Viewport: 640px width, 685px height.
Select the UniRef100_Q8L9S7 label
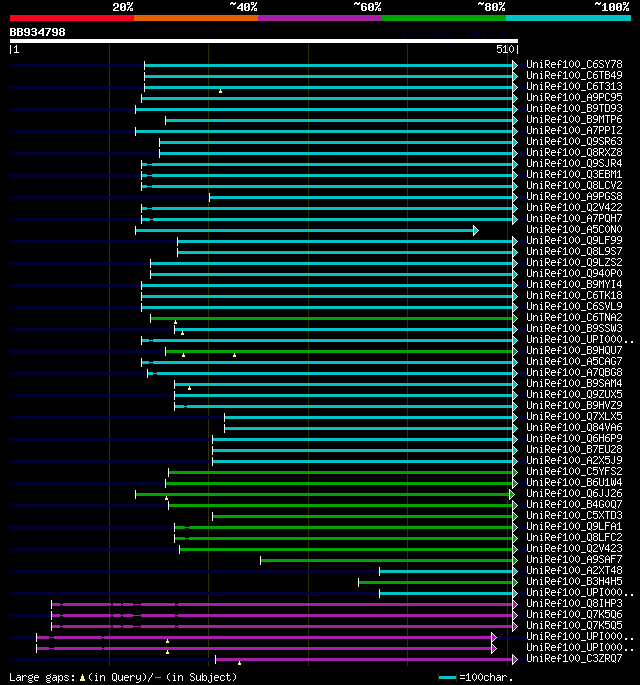[574, 251]
